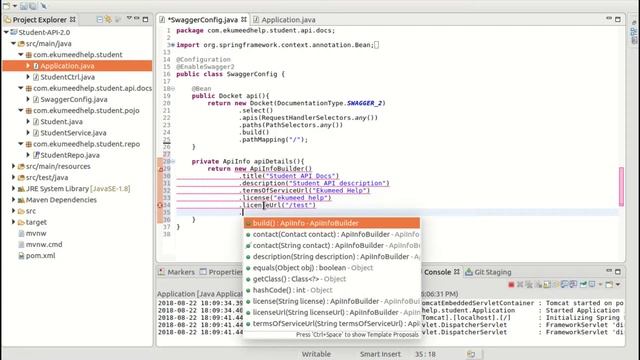Expand the folded import block on line 3

(173, 45)
